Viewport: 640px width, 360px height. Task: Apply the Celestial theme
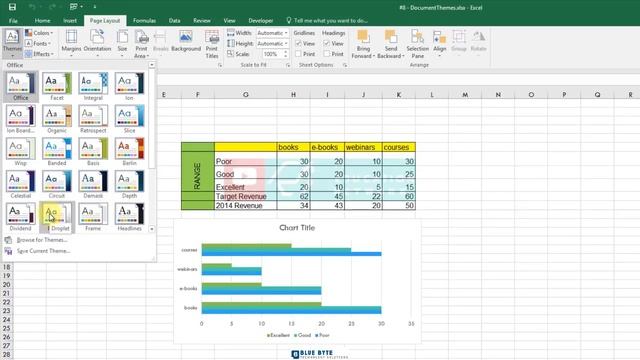[x=20, y=184]
